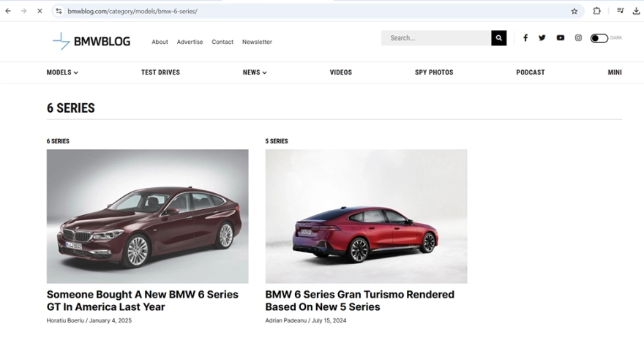The image size is (644, 343).
Task: Click the browser forward arrow
Action: coord(24,11)
